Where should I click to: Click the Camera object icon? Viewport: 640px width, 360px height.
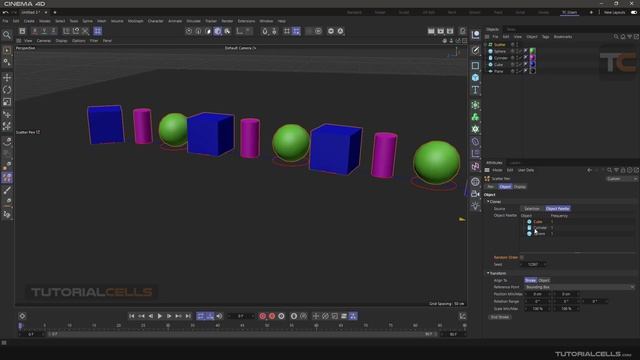click(x=476, y=194)
